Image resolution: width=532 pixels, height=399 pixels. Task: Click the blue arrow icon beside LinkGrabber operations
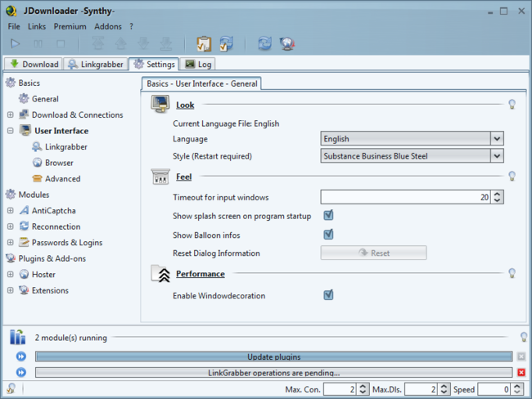(x=21, y=373)
